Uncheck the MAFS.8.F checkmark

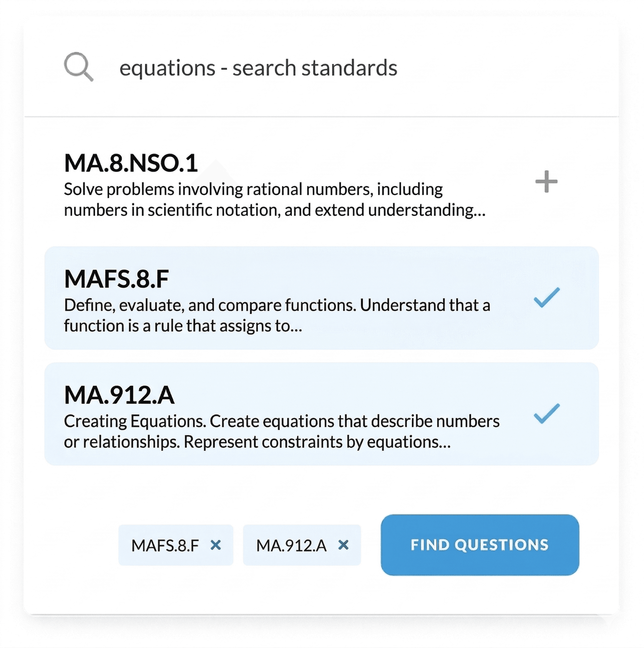click(x=547, y=298)
